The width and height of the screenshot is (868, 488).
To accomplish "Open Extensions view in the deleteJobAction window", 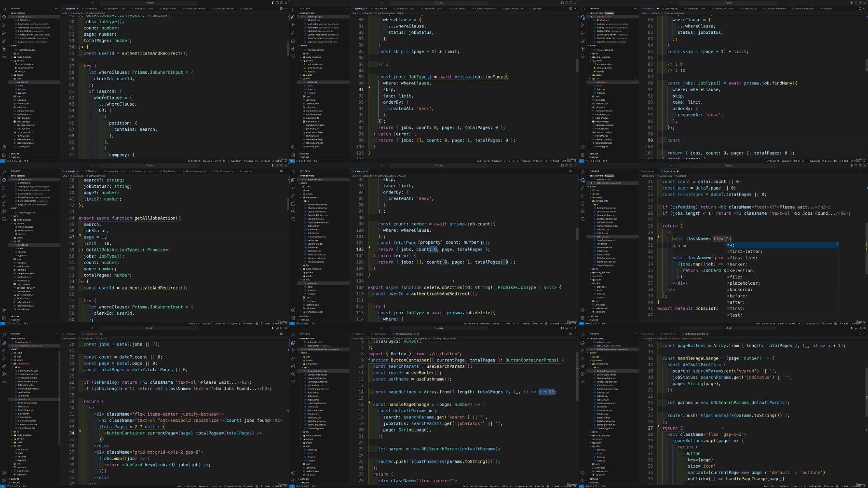I will [293, 204].
